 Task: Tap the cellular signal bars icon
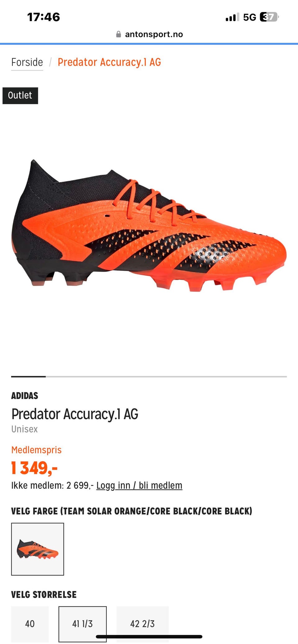tap(232, 17)
